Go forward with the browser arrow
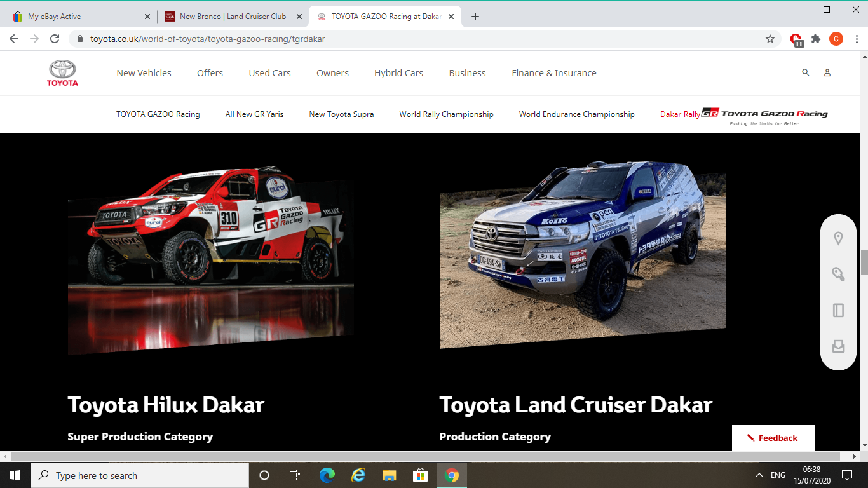 pyautogui.click(x=34, y=39)
